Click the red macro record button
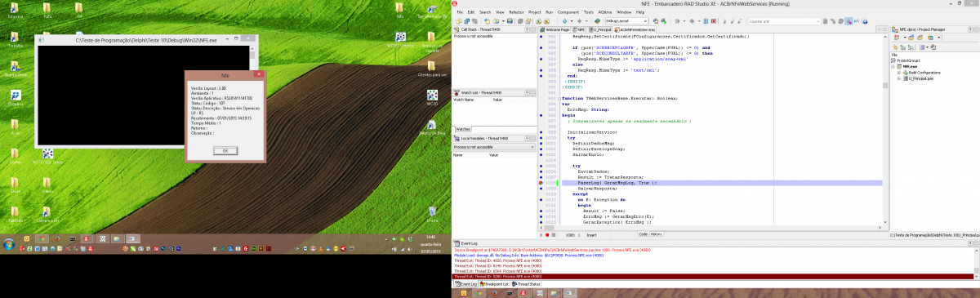 (x=547, y=235)
